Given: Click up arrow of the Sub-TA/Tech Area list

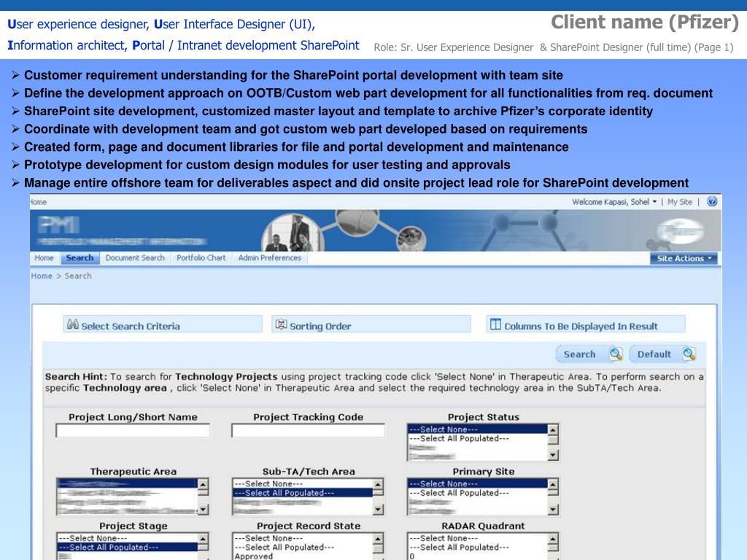Looking at the screenshot, I should [x=379, y=484].
